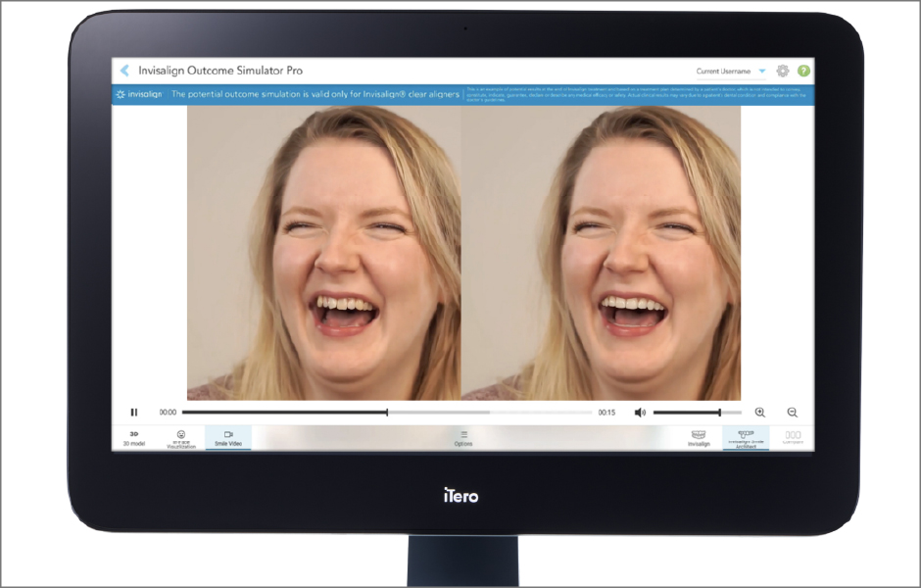This screenshot has width=921, height=588.
Task: Open the Smile Visualization tab
Action: 180,438
